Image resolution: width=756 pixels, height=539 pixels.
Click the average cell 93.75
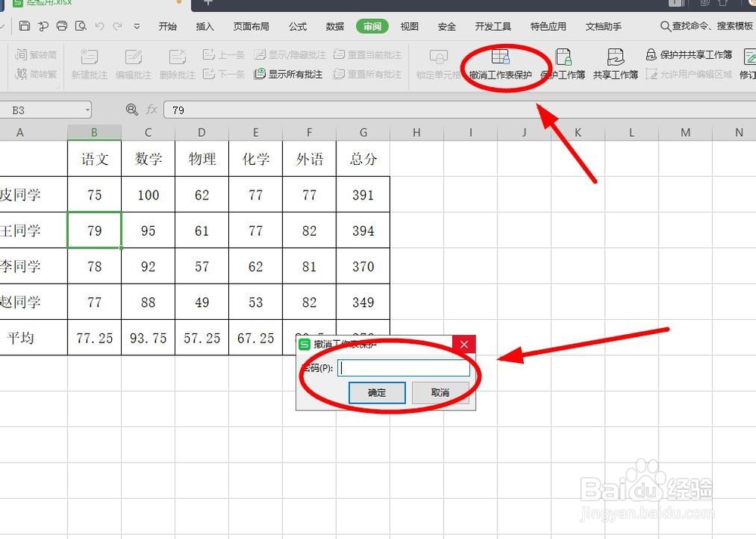coord(148,338)
